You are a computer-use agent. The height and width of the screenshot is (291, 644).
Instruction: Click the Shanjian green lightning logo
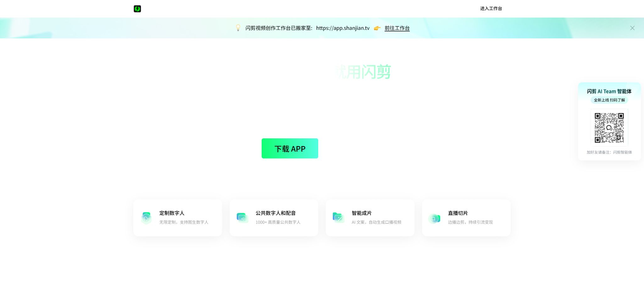tap(137, 9)
